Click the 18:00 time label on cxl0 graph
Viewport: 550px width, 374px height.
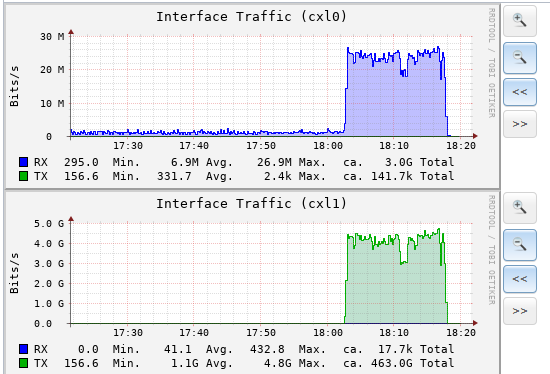point(328,146)
